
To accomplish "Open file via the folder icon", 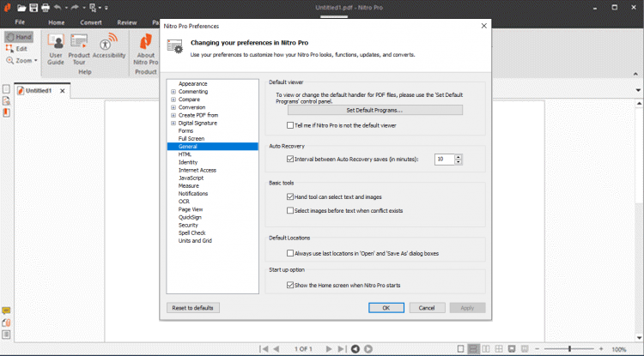I will coord(21,8).
